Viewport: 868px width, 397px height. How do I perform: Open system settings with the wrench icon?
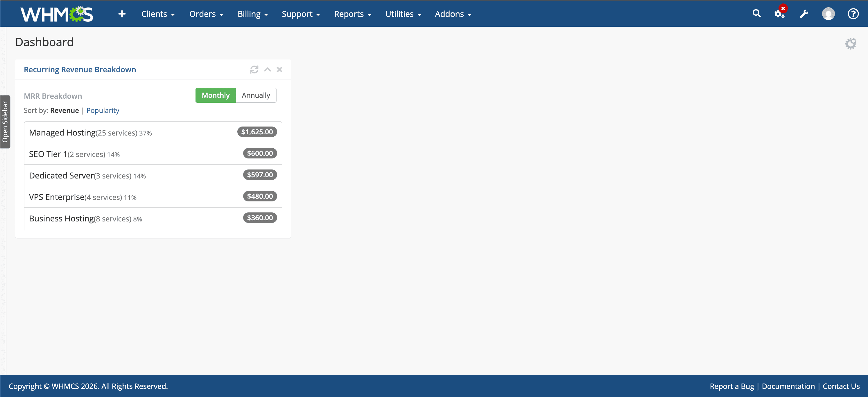(x=804, y=14)
